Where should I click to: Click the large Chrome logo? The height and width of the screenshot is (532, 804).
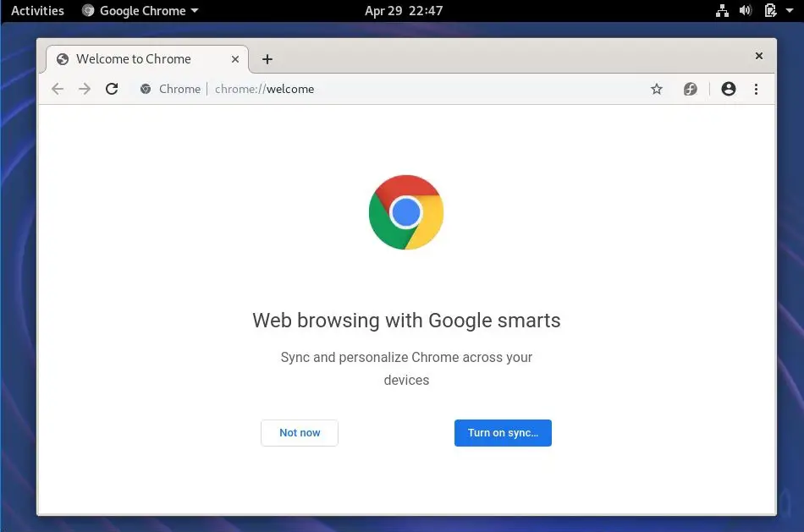tap(406, 212)
